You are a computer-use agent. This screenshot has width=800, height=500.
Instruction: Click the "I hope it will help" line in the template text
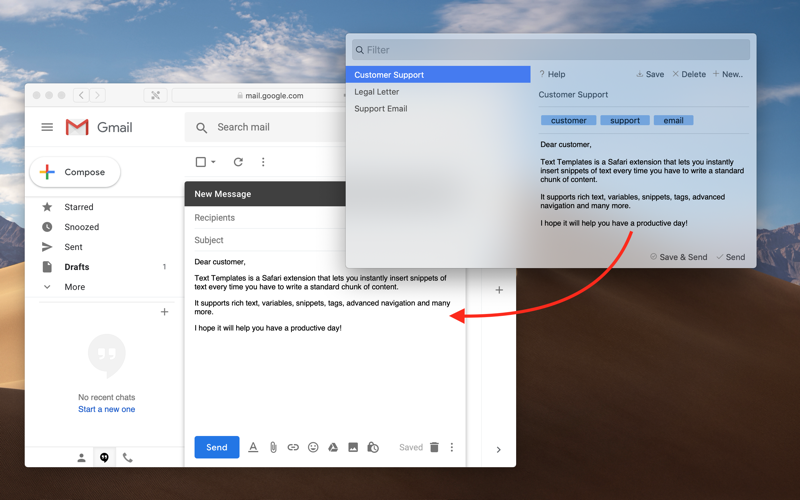point(614,223)
